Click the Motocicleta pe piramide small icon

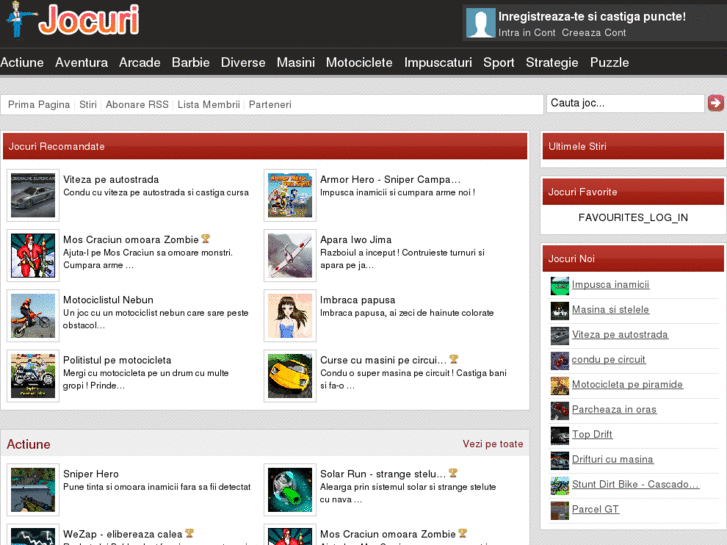[560, 386]
